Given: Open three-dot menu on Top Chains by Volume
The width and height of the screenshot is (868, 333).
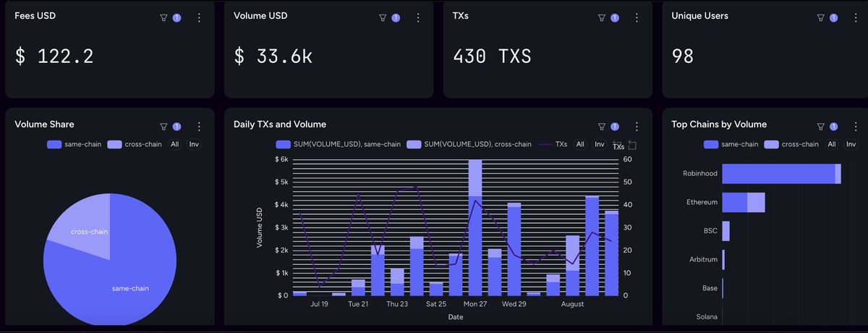Looking at the screenshot, I should (x=856, y=126).
